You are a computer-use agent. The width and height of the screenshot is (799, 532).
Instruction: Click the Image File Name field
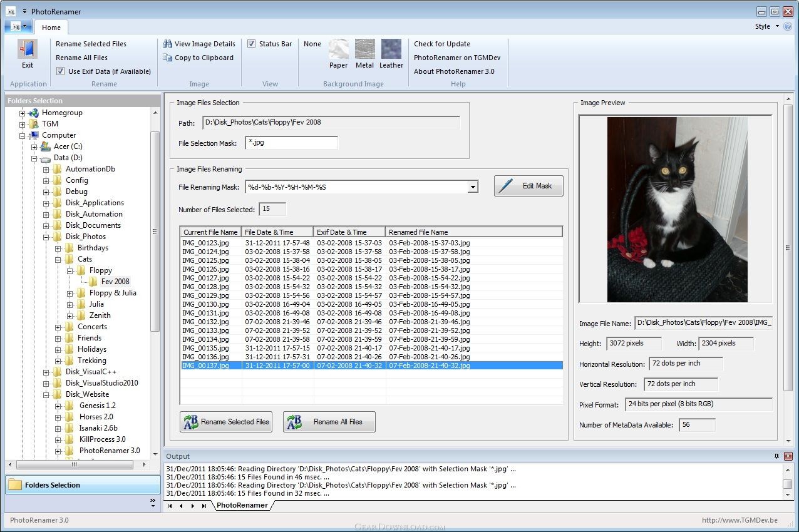point(703,323)
